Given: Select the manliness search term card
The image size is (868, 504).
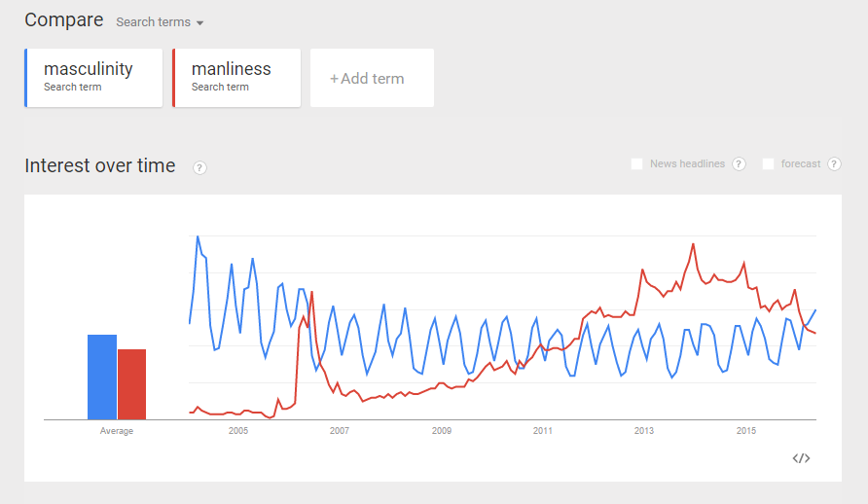Looking at the screenshot, I should [236, 78].
